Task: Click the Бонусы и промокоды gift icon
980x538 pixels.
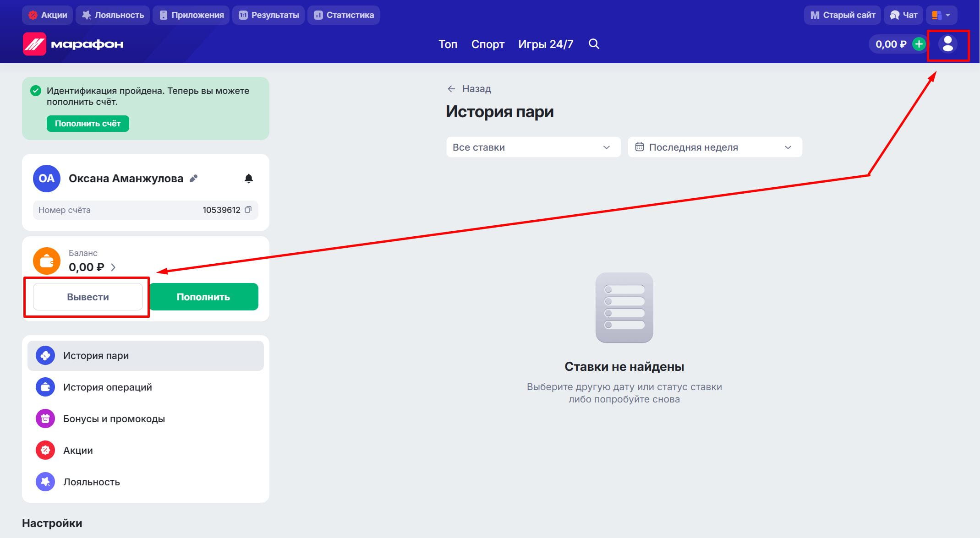Action: [45, 419]
